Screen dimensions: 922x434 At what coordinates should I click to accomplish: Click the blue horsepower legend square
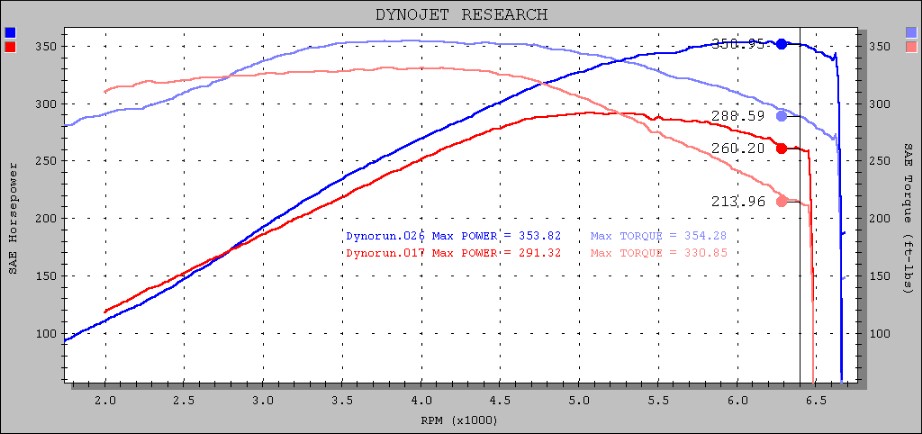pyautogui.click(x=10, y=32)
